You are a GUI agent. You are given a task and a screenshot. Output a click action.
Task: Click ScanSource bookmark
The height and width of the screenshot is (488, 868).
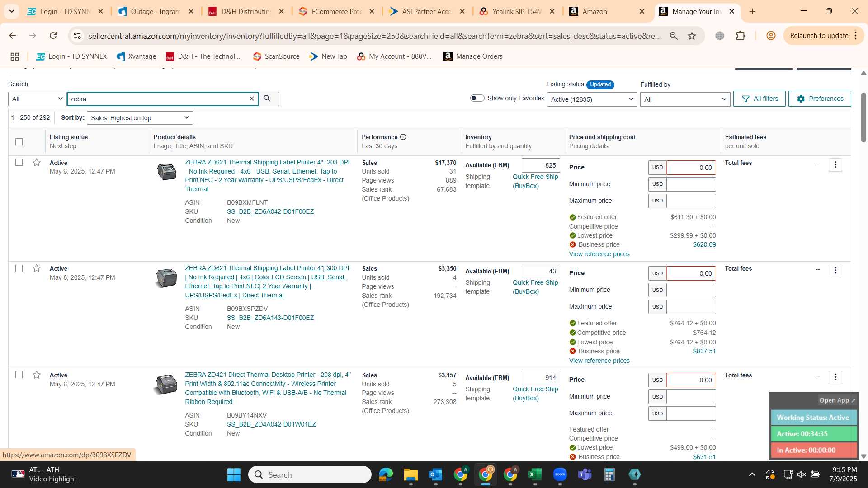276,56
